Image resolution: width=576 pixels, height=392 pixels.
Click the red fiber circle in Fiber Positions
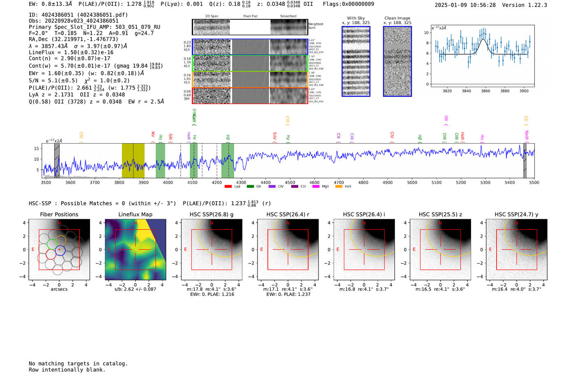(51, 254)
